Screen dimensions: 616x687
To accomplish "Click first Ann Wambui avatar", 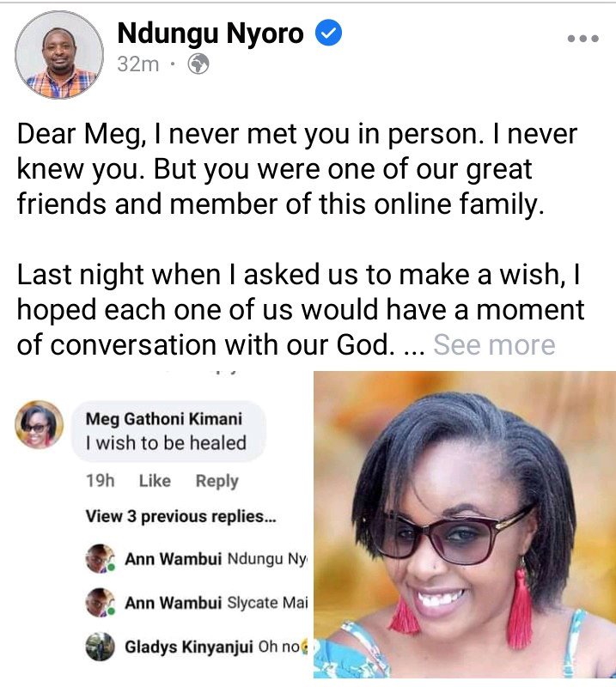I will pyautogui.click(x=101, y=559).
